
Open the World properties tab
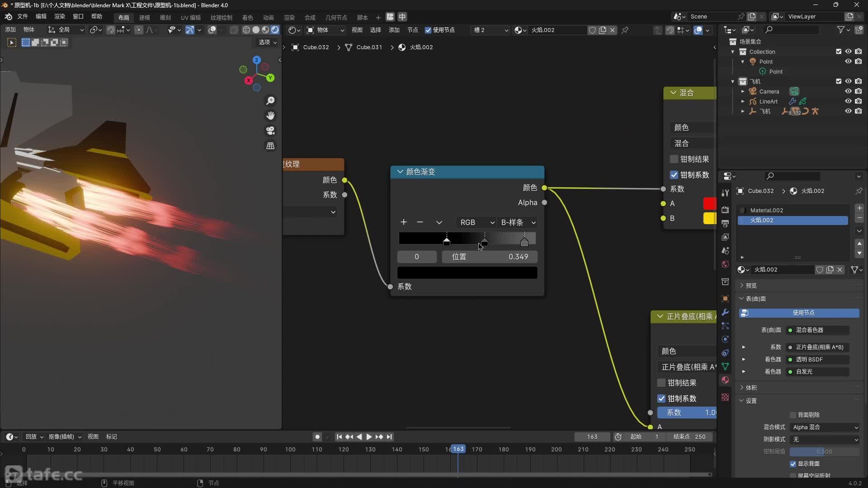pos(725,264)
